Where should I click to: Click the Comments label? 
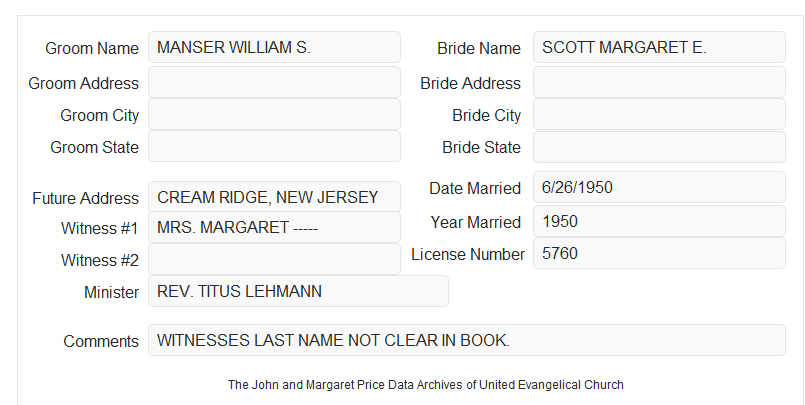coord(101,341)
